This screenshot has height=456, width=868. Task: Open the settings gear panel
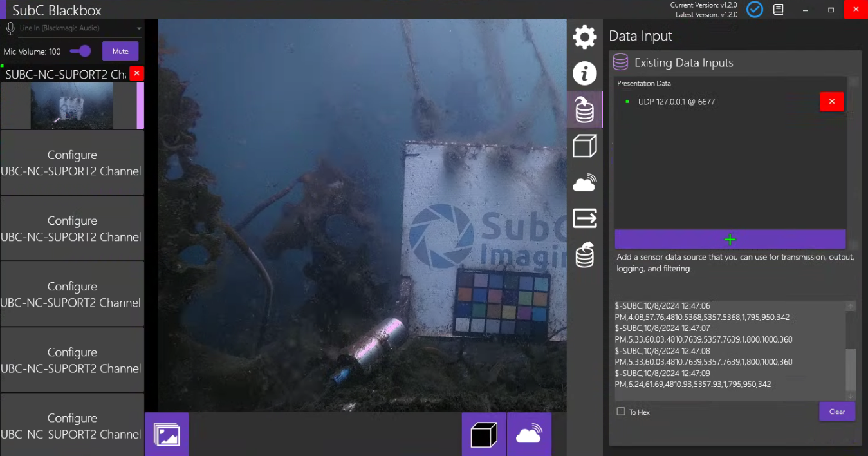click(x=584, y=37)
